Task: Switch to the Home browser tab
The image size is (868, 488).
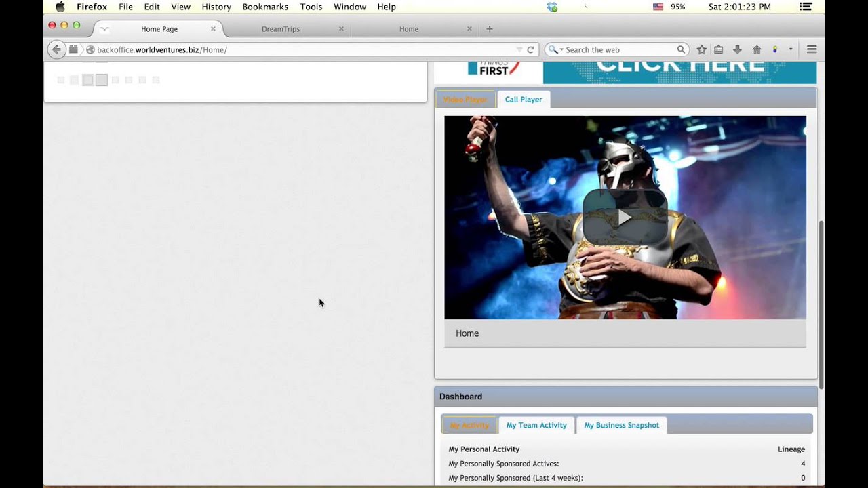Action: 409,29
